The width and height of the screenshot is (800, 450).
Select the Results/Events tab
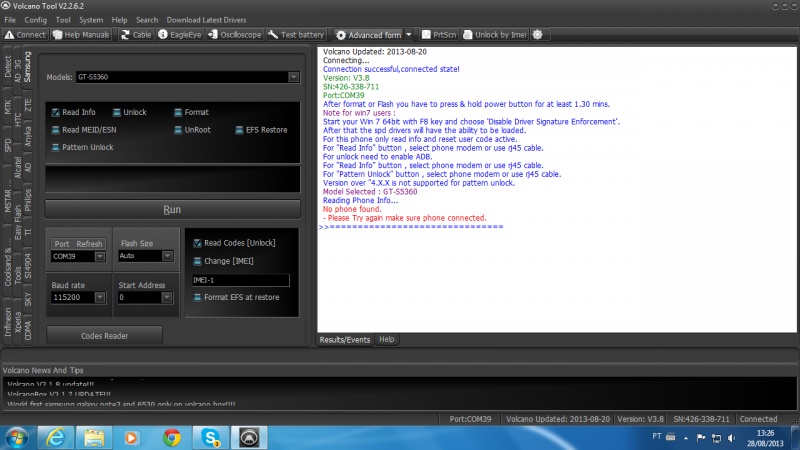point(345,340)
